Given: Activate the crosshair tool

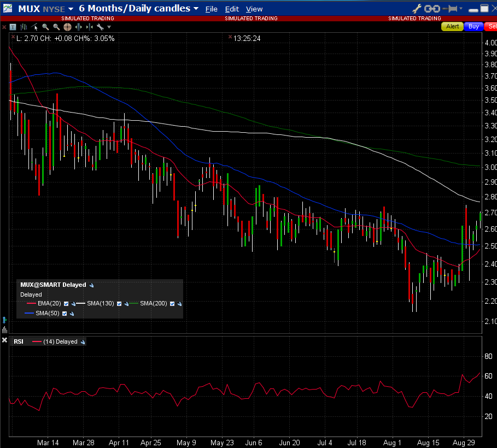Looking at the screenshot, I should click(x=67, y=27).
